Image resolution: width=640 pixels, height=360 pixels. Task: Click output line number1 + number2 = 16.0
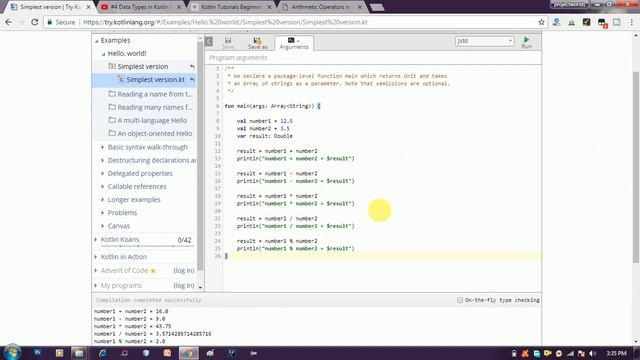tap(131, 311)
